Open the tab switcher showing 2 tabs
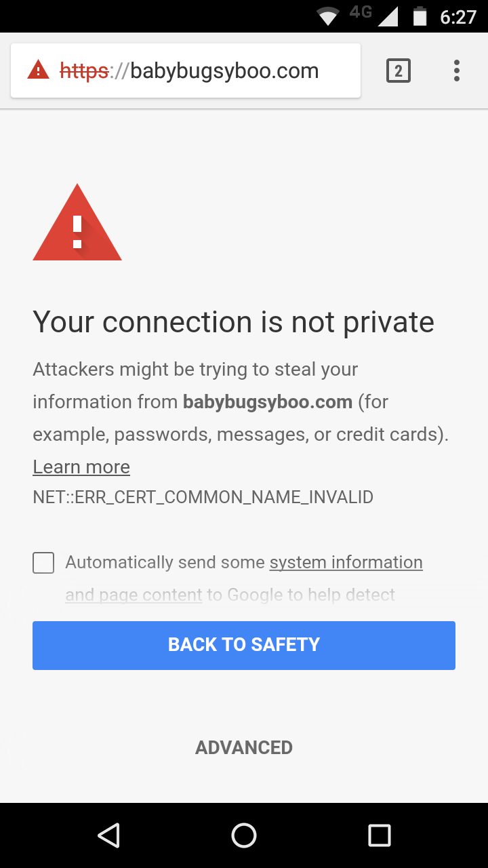 click(399, 71)
